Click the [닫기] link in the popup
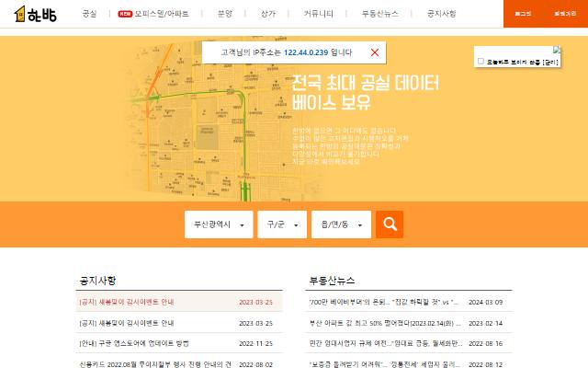The height and width of the screenshot is (368, 588). pyautogui.click(x=551, y=62)
